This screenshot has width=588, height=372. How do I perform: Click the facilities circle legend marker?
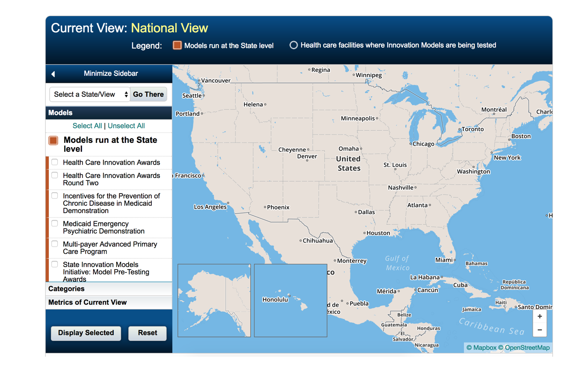pos(294,45)
